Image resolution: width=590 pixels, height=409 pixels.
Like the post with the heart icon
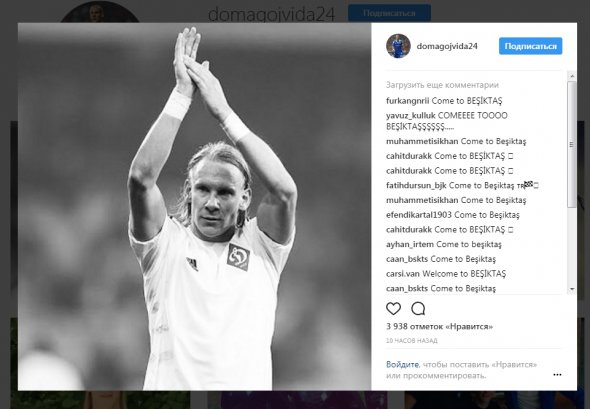tap(393, 309)
